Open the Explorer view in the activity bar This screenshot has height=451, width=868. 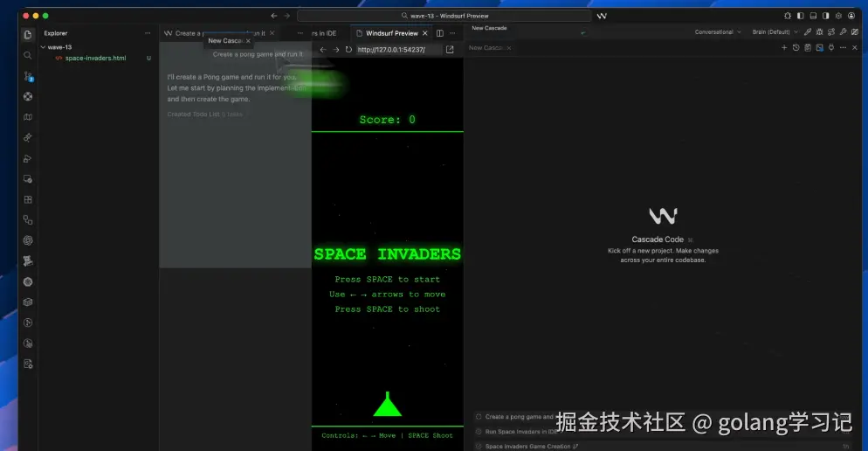coord(28,35)
